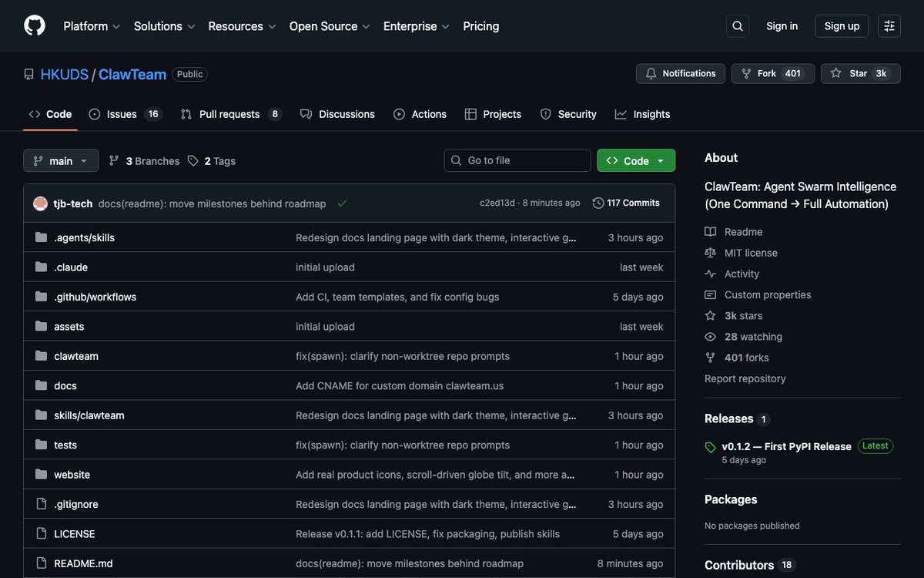Click tag icon next to 2 Tags
The height and width of the screenshot is (578, 924).
(193, 160)
